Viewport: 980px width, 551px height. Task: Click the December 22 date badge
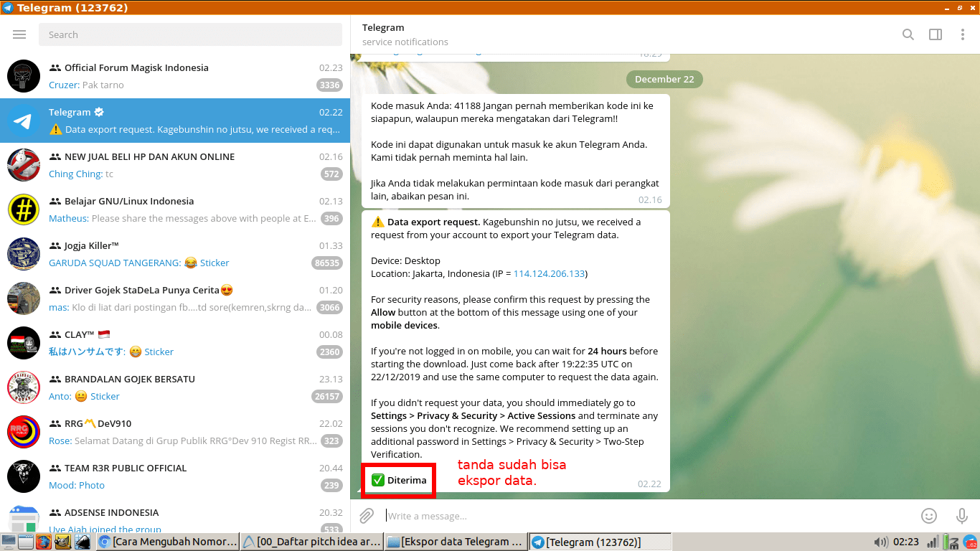click(x=664, y=79)
